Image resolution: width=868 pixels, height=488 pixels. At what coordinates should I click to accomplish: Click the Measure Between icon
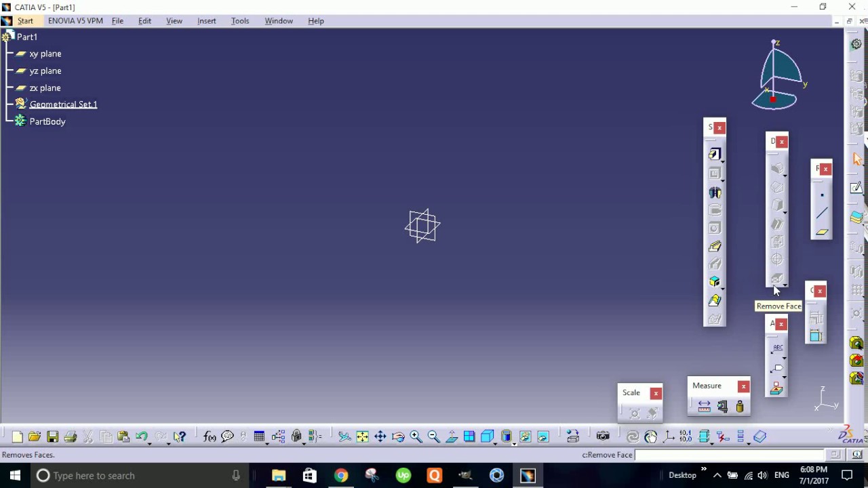tap(704, 407)
